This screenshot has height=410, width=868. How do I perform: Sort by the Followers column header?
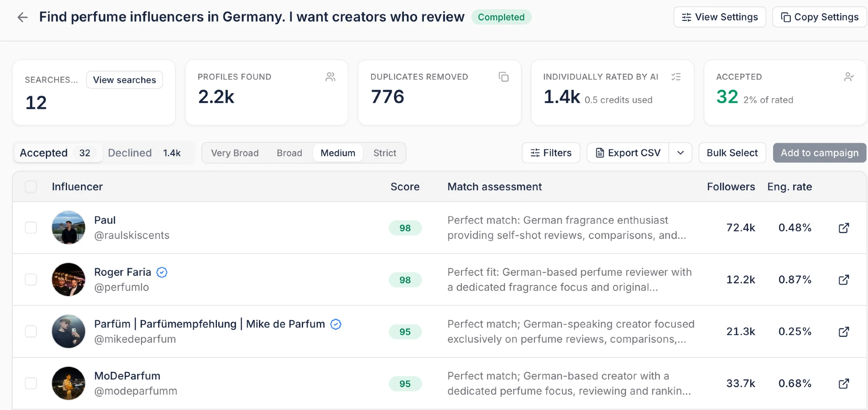731,187
